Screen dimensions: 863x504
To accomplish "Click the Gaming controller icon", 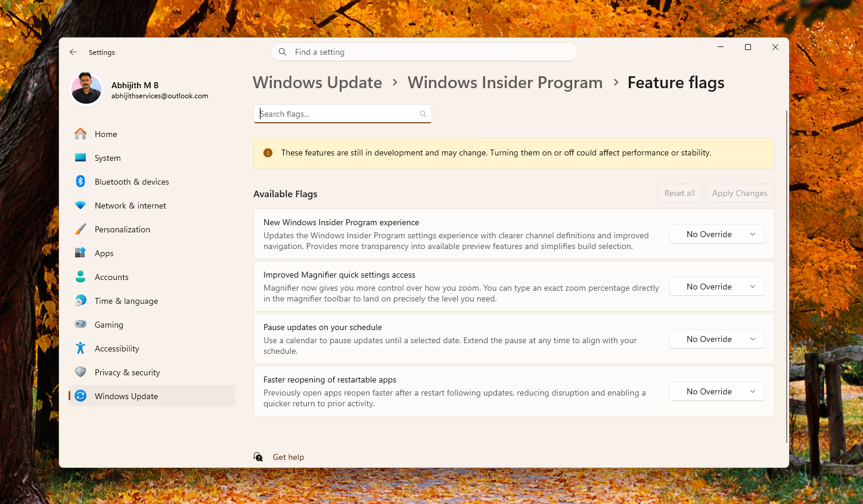I will tap(80, 324).
